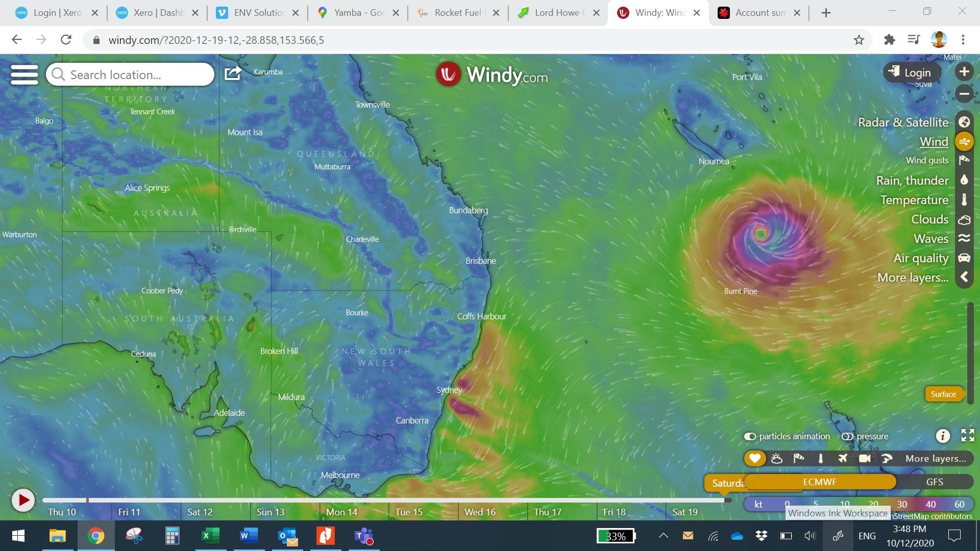The height and width of the screenshot is (551, 980).
Task: Expand More layers in bottom bar
Action: (935, 458)
